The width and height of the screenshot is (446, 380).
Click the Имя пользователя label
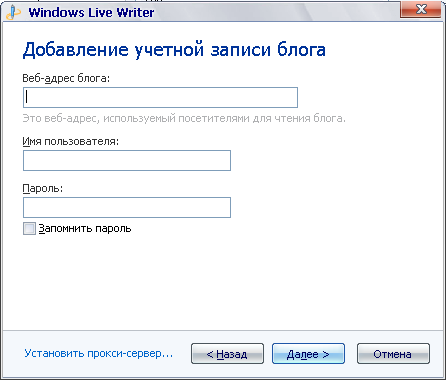coord(71,141)
